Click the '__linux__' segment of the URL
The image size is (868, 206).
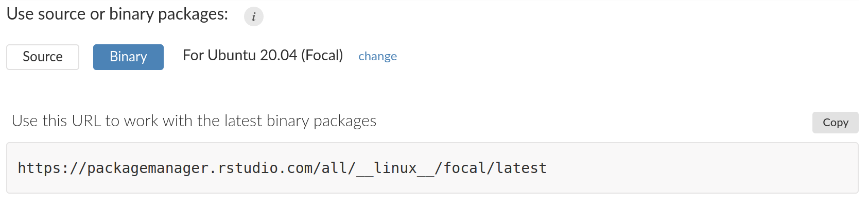[395, 168]
